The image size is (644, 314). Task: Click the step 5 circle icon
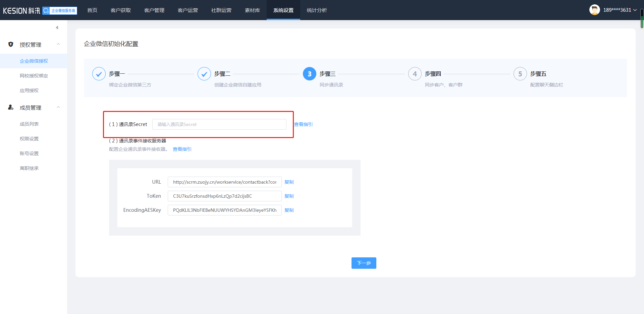point(520,74)
